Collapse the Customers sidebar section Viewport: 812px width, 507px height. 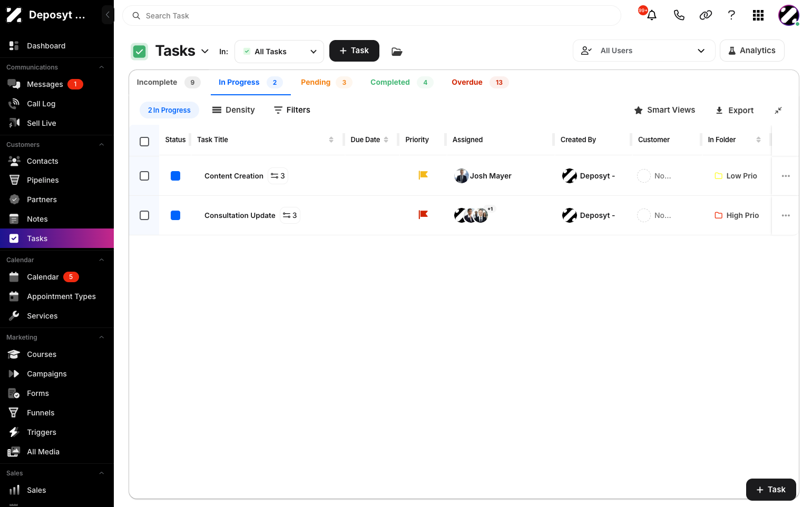coord(102,145)
